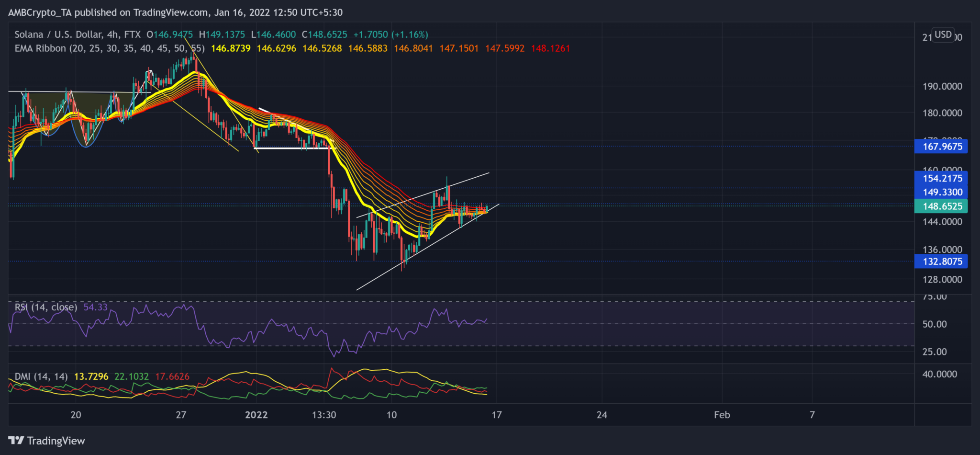Click the 190.0000 price axis label
This screenshot has width=980, height=455.
click(x=942, y=87)
